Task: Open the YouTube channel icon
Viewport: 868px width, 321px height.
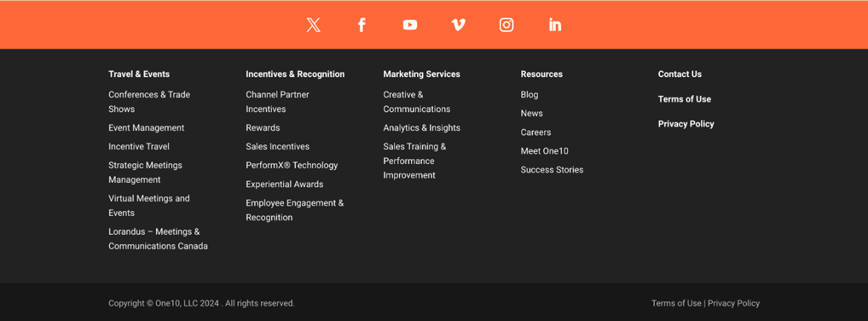Action: tap(410, 25)
